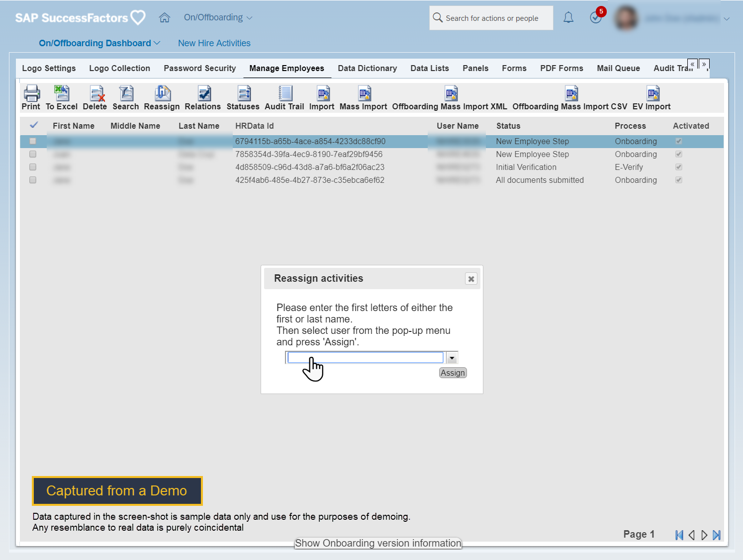The height and width of the screenshot is (560, 743).
Task: Sort by Status column header
Action: 508,126
